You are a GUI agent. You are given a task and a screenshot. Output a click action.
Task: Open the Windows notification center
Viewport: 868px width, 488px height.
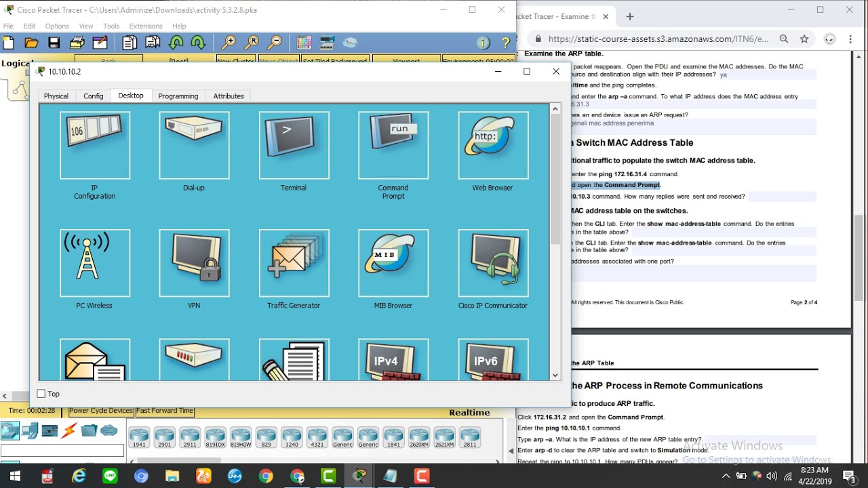[849, 476]
